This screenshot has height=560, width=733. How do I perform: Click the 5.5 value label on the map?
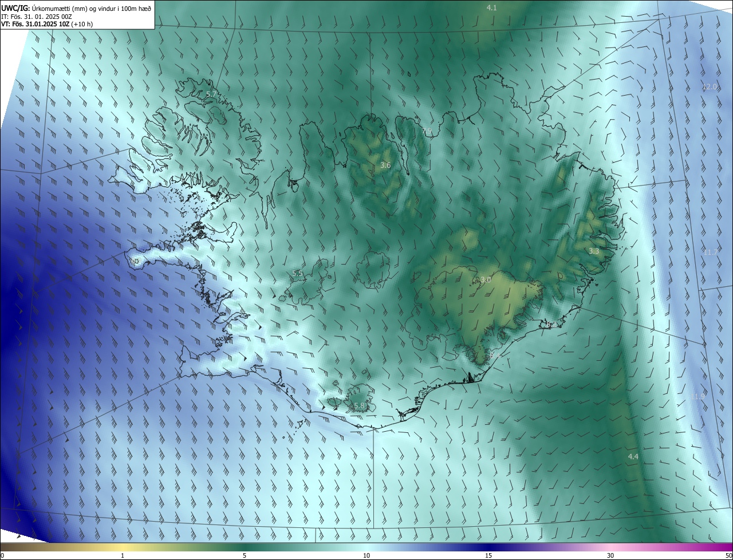[x=297, y=274]
